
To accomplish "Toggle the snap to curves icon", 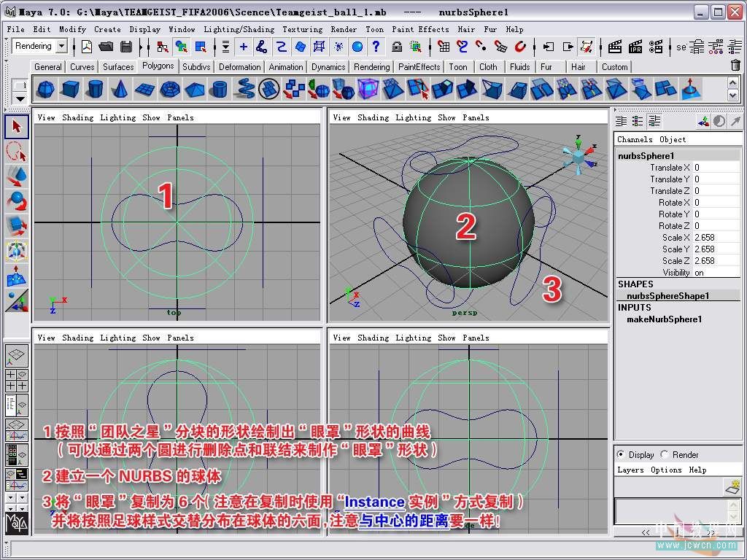I will pos(462,47).
